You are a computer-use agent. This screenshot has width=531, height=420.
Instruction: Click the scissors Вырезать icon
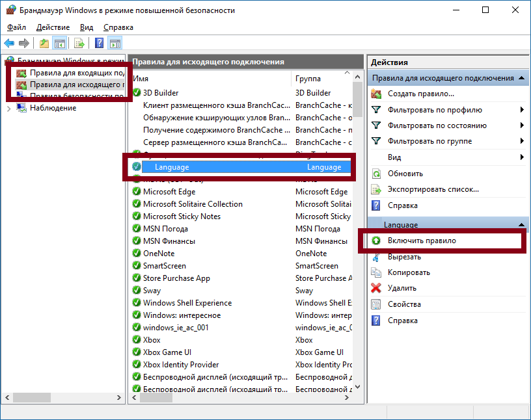click(x=376, y=257)
